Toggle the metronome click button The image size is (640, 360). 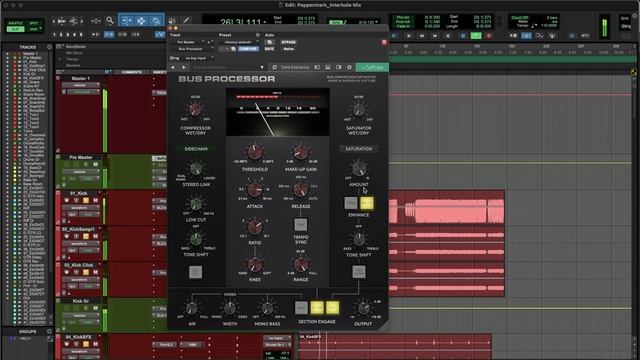[513, 36]
